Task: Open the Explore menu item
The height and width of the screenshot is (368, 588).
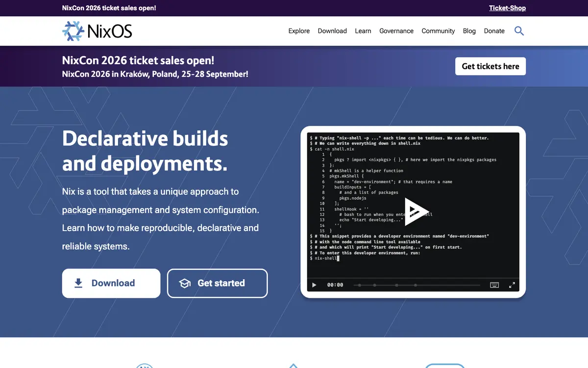Action: [x=299, y=31]
